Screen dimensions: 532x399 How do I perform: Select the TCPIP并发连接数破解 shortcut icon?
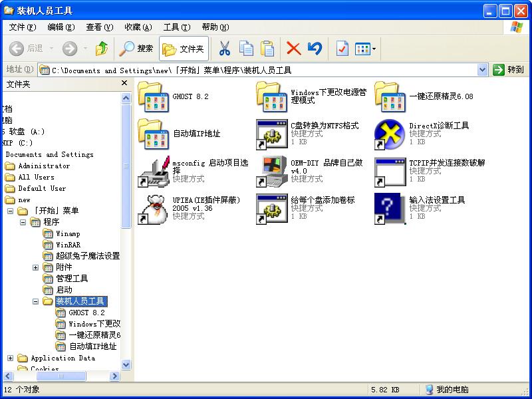tap(390, 172)
